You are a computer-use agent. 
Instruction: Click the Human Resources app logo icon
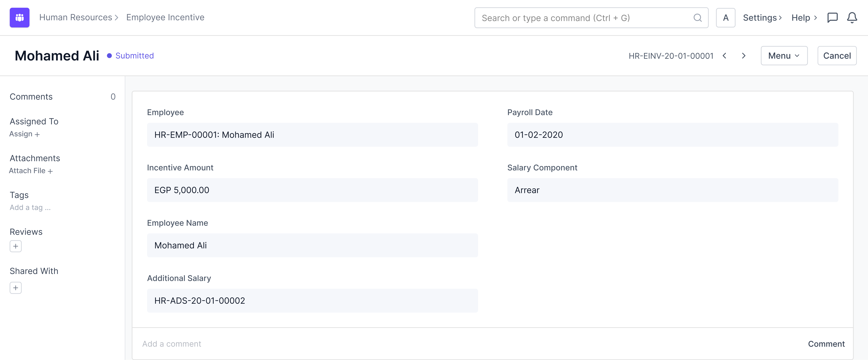click(20, 17)
